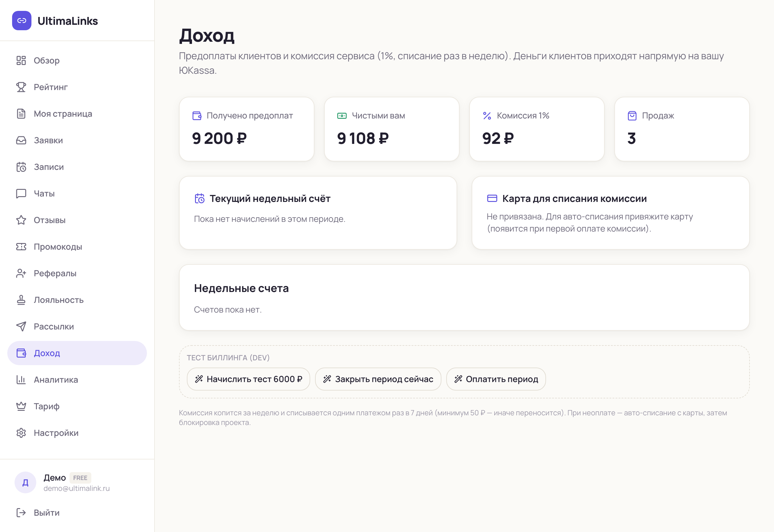Go to Рейтинг in the sidebar

77,87
